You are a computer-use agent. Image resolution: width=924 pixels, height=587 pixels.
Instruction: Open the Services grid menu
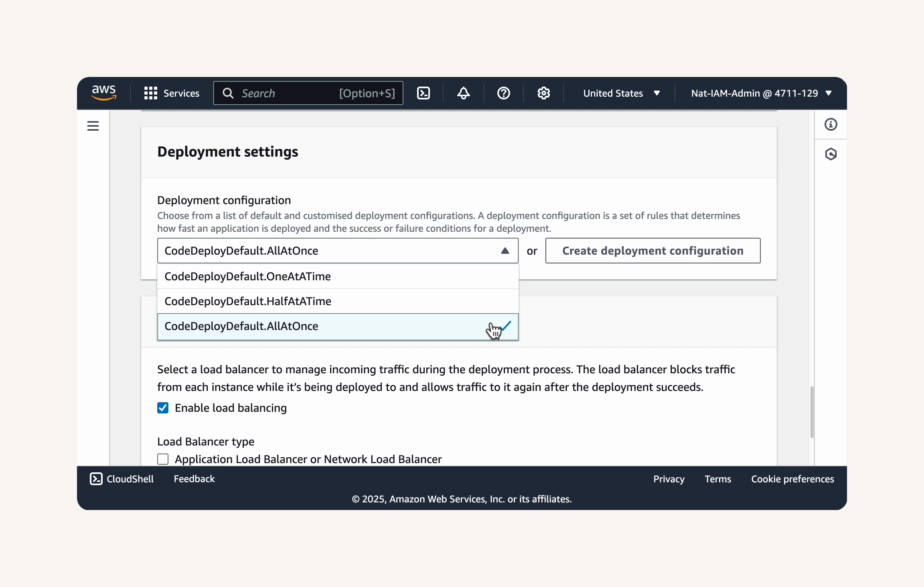click(x=151, y=93)
